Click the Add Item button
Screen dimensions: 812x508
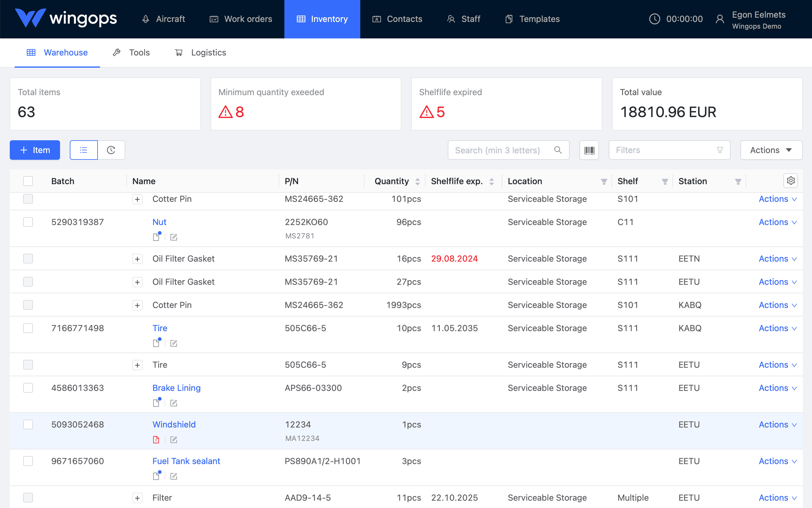point(36,150)
